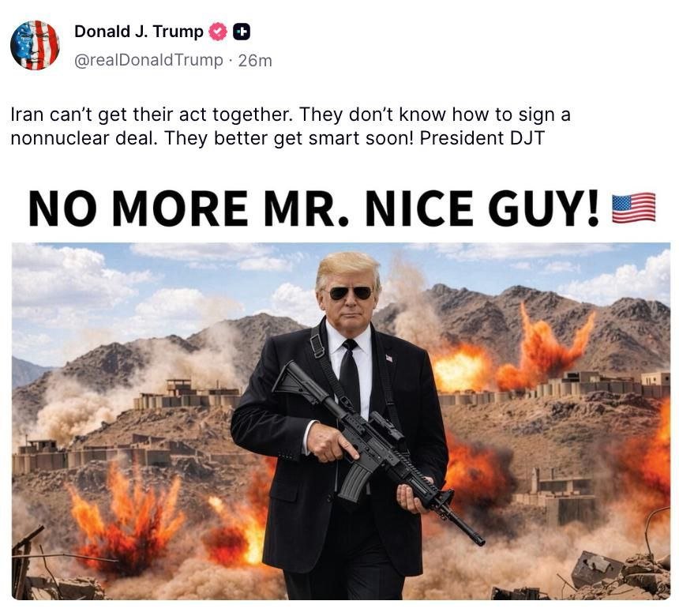Click the 26m post timestamp
Viewport: 679px width, 616px height.
pos(255,61)
